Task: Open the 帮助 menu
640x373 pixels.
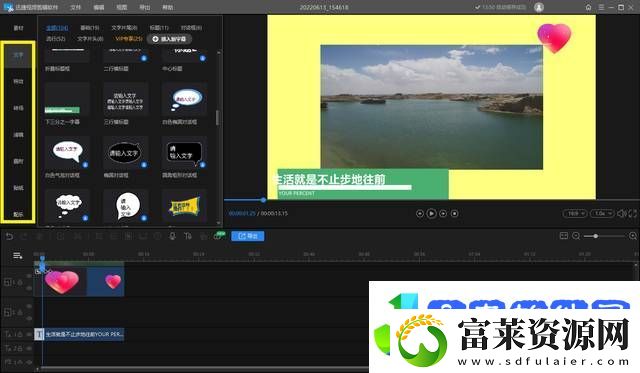Action: [167, 7]
